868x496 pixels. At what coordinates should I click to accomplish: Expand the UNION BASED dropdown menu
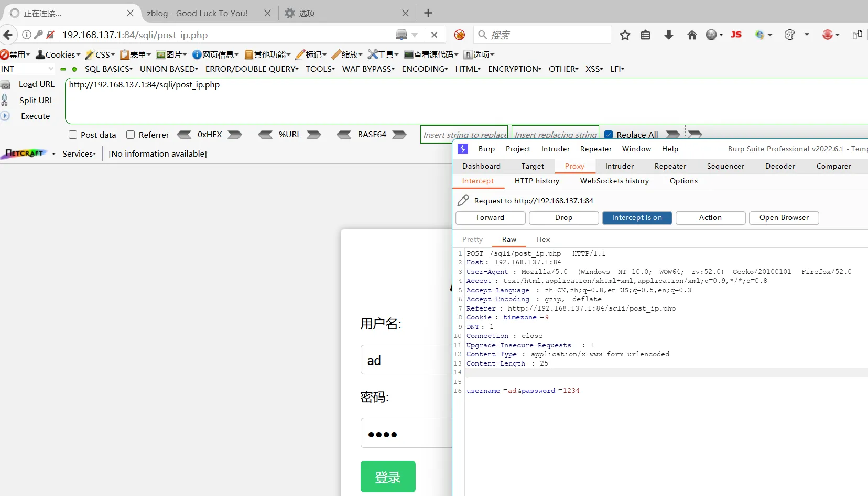169,69
